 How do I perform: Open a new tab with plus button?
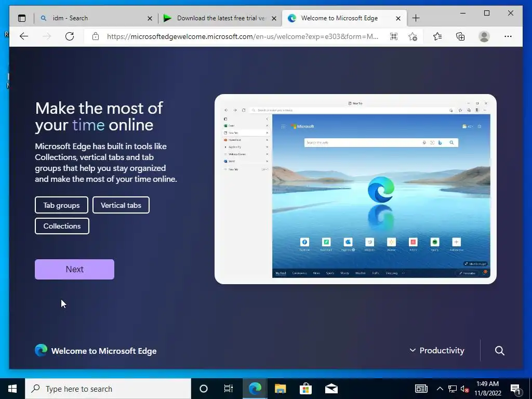pyautogui.click(x=416, y=18)
